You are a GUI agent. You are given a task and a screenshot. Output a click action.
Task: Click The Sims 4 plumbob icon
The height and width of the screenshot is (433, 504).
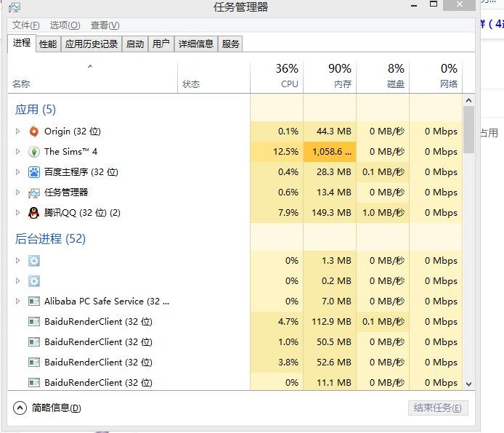pyautogui.click(x=34, y=152)
